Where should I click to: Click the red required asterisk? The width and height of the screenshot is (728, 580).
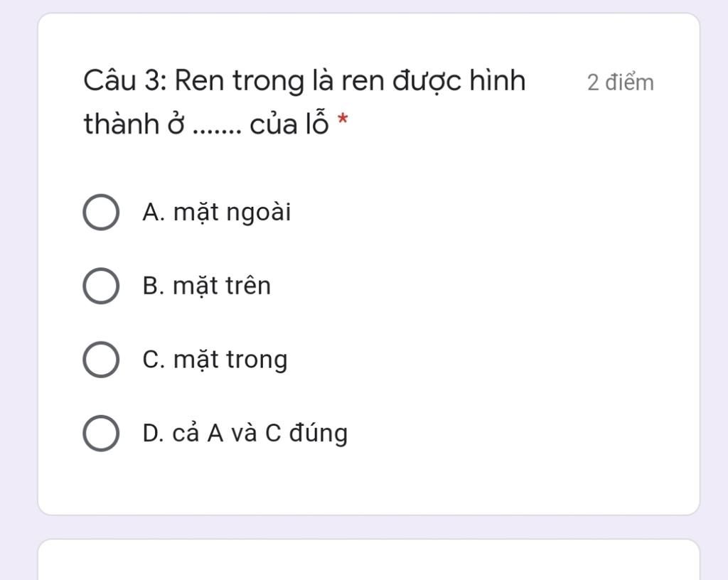(343, 119)
